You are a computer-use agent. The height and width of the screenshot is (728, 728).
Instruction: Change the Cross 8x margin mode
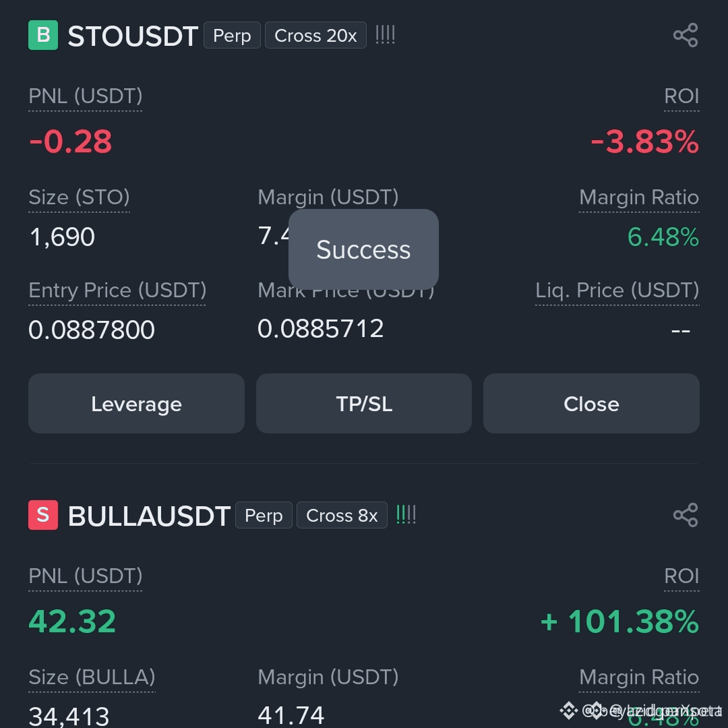(x=342, y=515)
